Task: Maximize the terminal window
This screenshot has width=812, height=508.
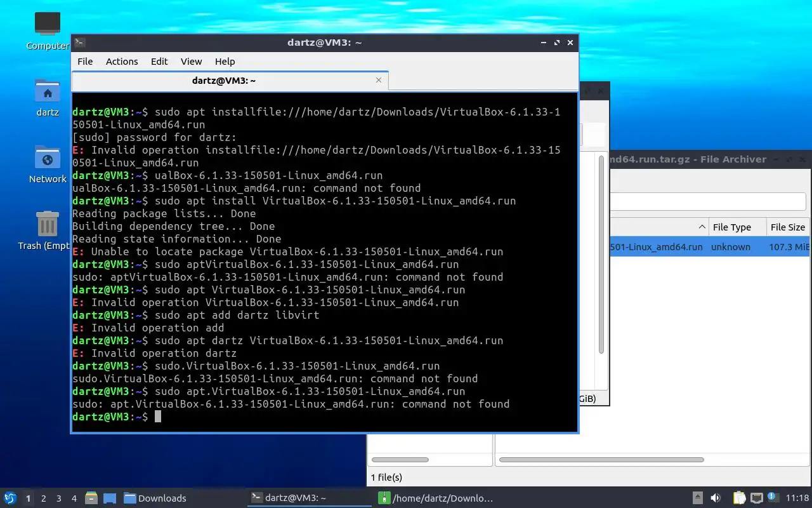Action: coord(557,43)
